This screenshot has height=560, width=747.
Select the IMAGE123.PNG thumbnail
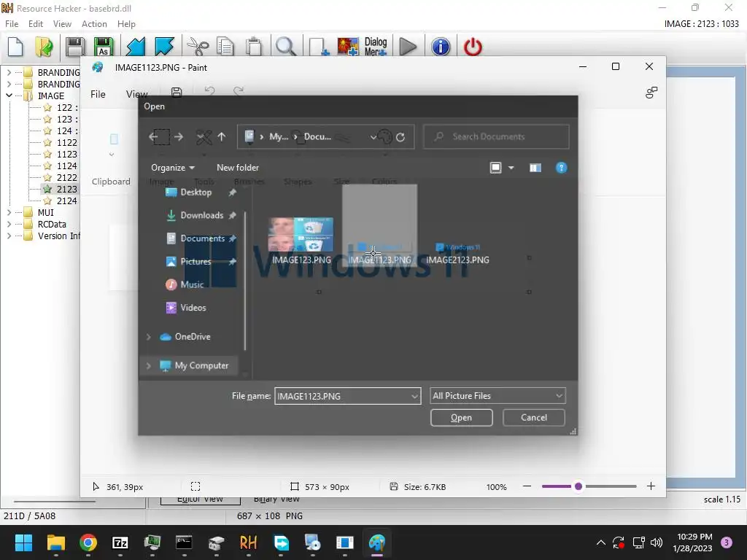click(x=301, y=236)
